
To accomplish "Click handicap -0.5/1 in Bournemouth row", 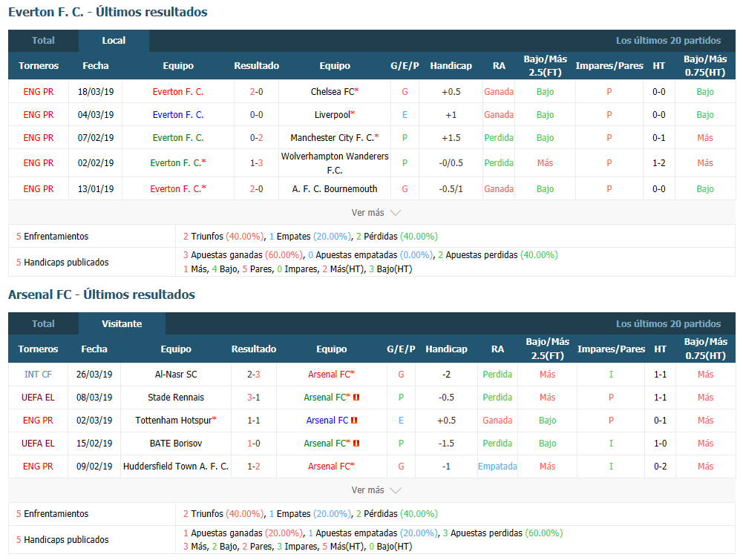I will pyautogui.click(x=451, y=189).
